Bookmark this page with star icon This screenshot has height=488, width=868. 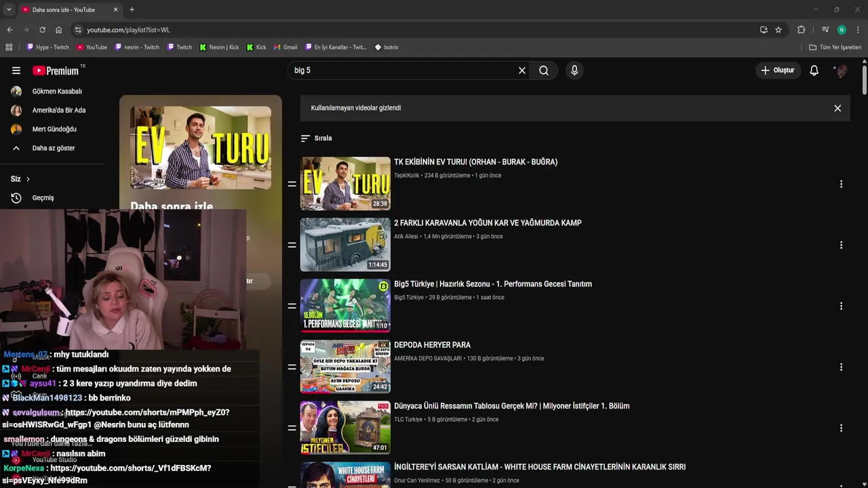pyautogui.click(x=778, y=30)
